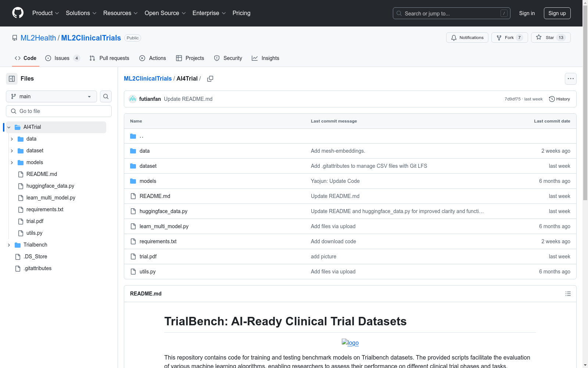Collapse the file tree side panel
The width and height of the screenshot is (588, 368).
(x=12, y=79)
